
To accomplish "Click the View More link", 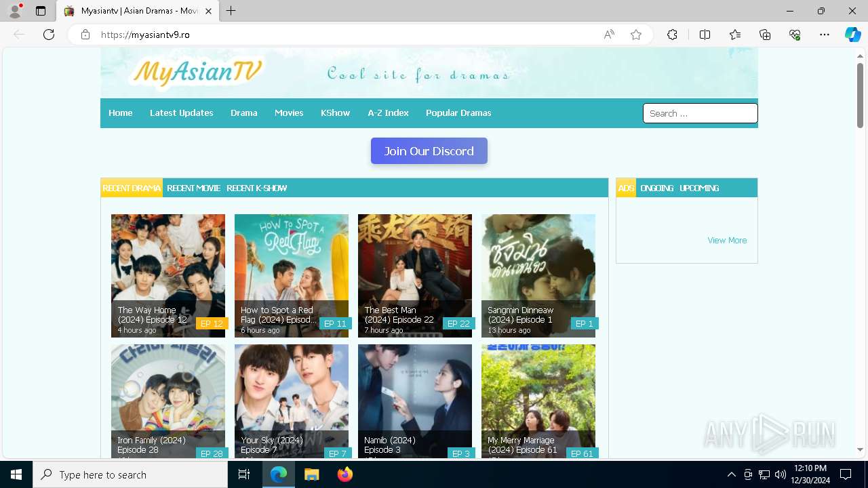I will point(727,240).
